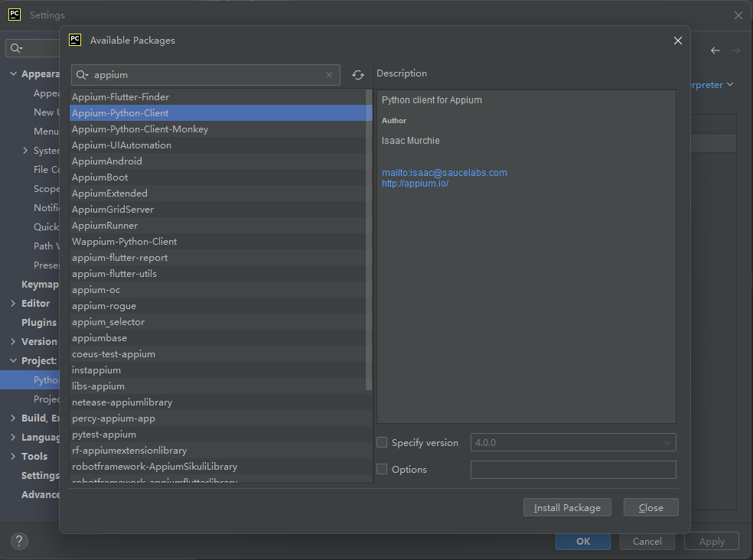This screenshot has height=560, width=753.
Task: Expand the Build, Execution settings group
Action: 14,418
